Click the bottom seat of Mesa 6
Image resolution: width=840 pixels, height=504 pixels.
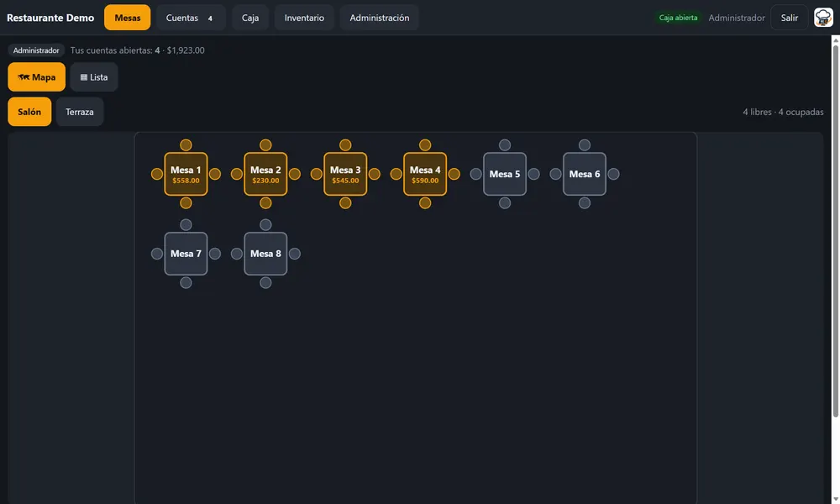[x=585, y=203]
